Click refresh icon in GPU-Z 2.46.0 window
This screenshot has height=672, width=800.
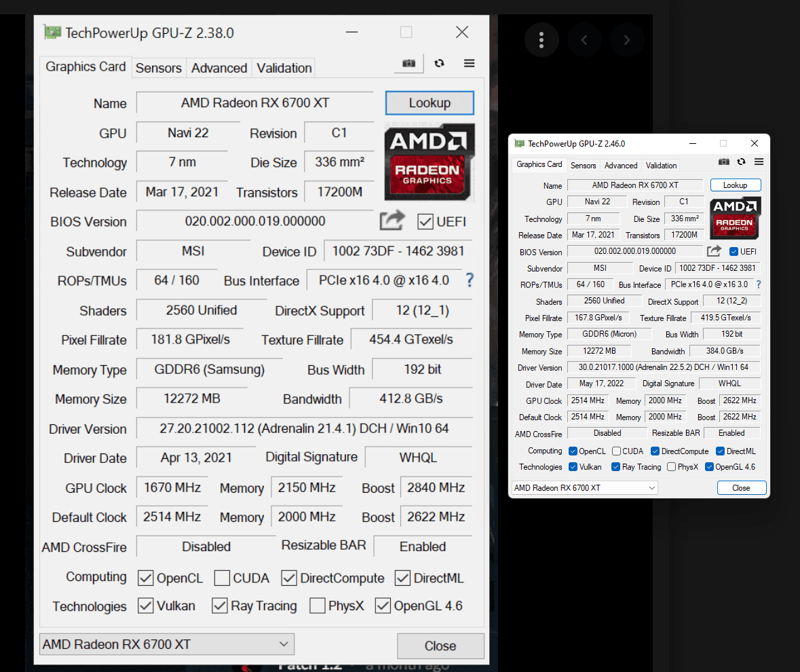coord(742,162)
